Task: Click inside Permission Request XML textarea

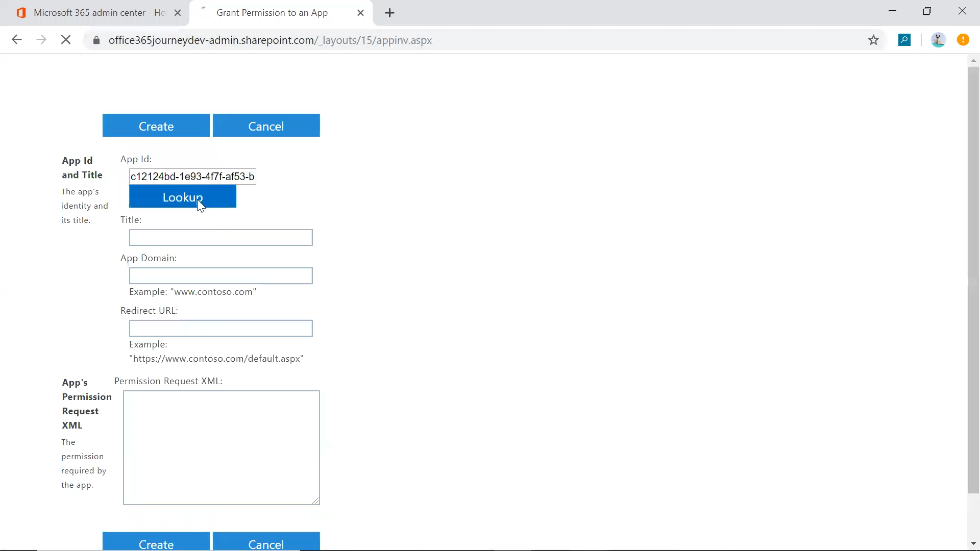Action: pyautogui.click(x=222, y=448)
